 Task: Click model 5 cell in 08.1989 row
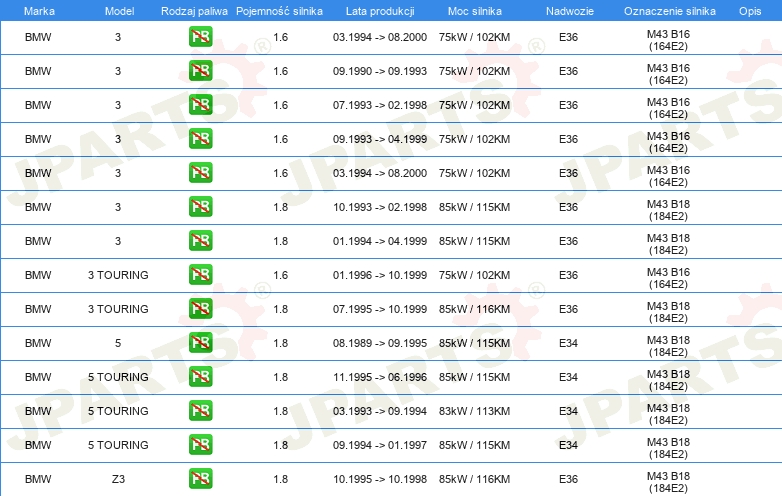(x=118, y=343)
